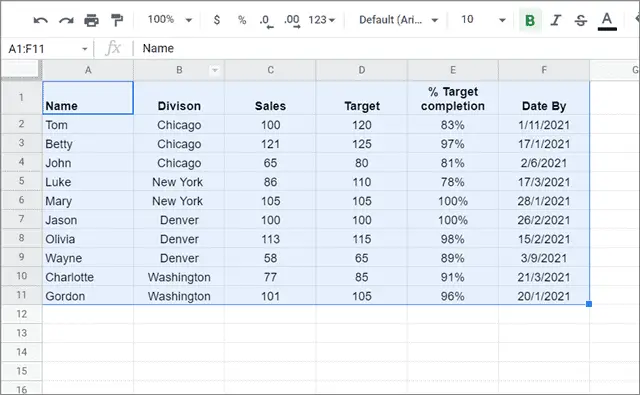Select the cell containing Tom
The width and height of the screenshot is (640, 395).
point(88,124)
